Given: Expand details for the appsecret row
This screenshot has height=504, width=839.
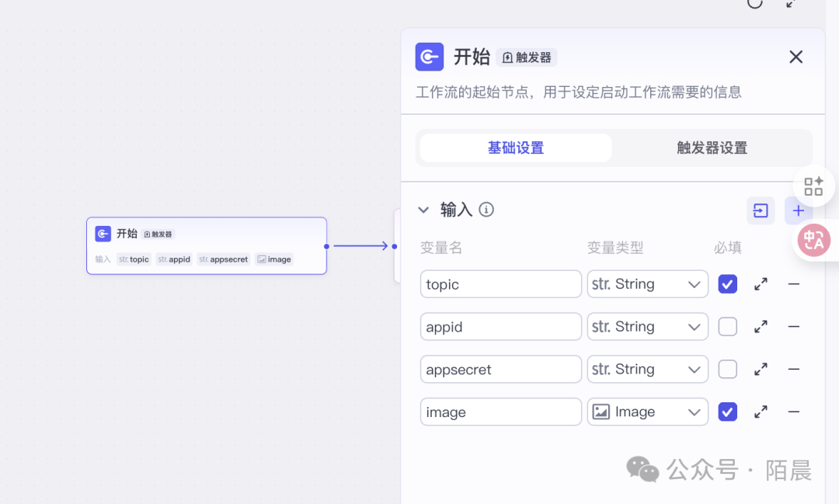Looking at the screenshot, I should click(761, 369).
